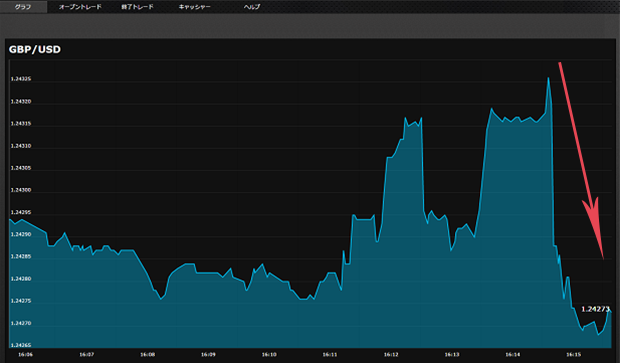
Task: Open the ヘルプ menu item
Action: click(252, 7)
